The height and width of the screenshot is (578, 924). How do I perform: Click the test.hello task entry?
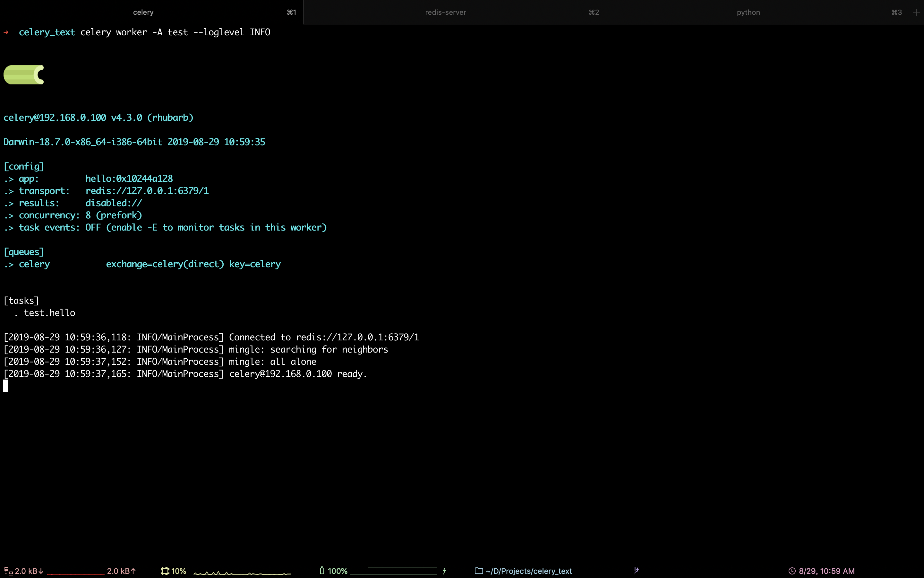click(x=49, y=313)
